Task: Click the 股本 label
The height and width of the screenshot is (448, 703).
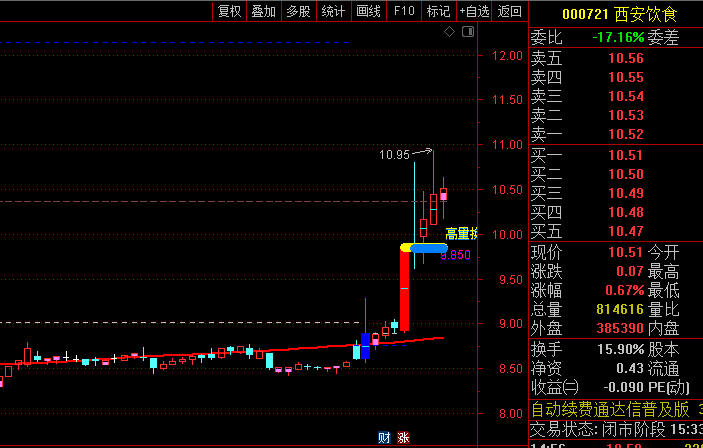Action: coord(663,349)
